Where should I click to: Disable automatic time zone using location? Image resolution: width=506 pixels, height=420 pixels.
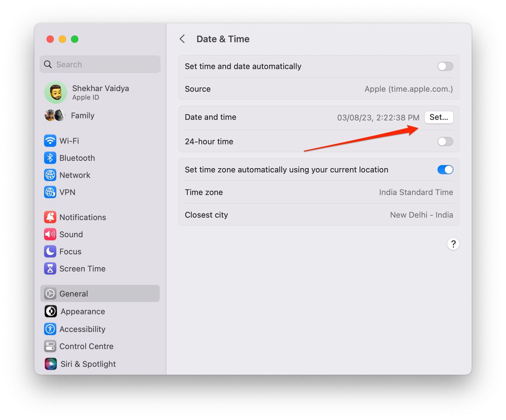coord(445,170)
